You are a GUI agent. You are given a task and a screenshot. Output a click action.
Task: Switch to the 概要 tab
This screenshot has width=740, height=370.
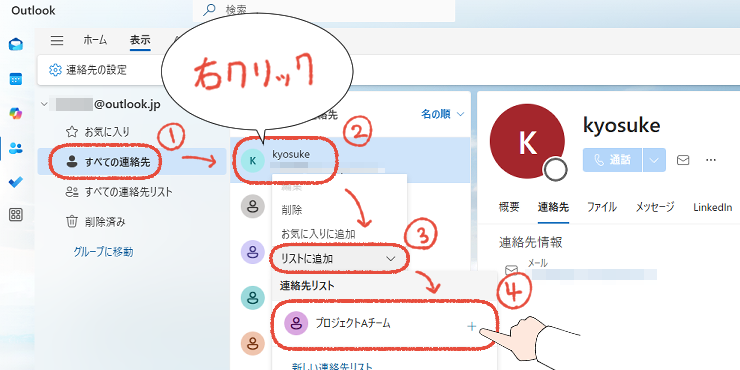[509, 207]
